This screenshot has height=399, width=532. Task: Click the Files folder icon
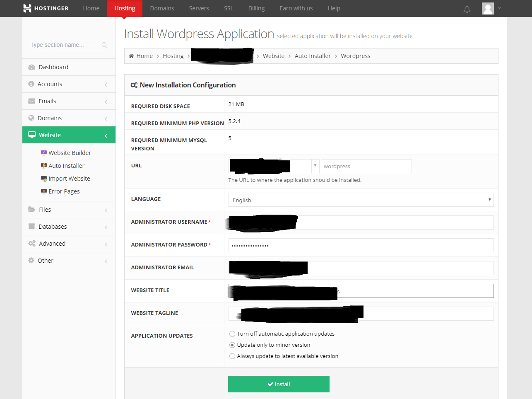tap(31, 209)
